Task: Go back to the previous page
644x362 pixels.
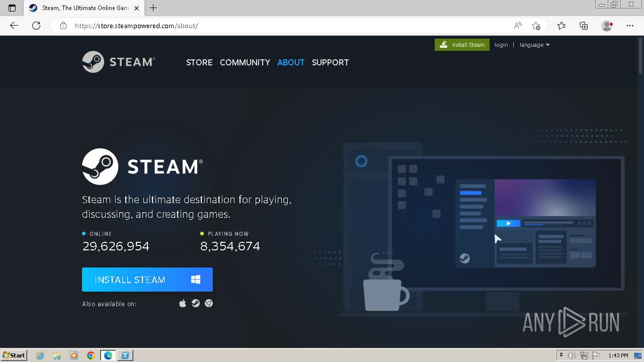Action: [x=14, y=26]
